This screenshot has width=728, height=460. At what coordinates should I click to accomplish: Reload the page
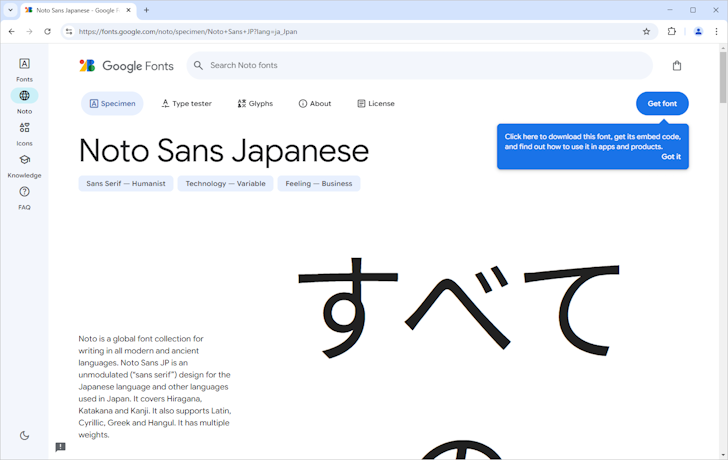(47, 32)
